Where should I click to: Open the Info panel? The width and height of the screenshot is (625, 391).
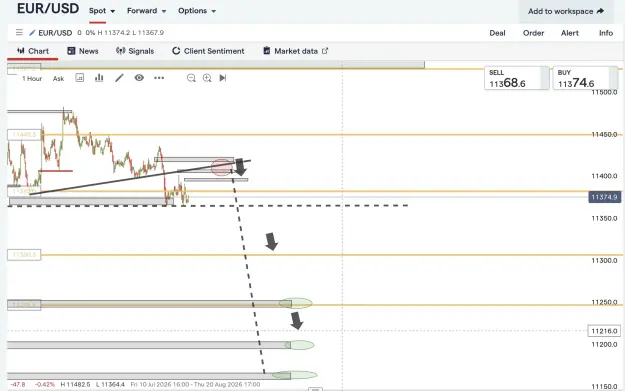(x=605, y=33)
